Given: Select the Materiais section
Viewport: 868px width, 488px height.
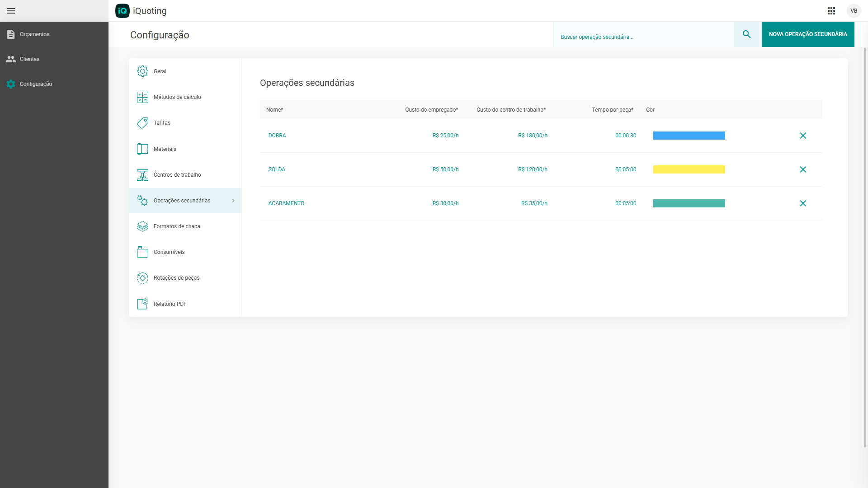Looking at the screenshot, I should (x=185, y=149).
